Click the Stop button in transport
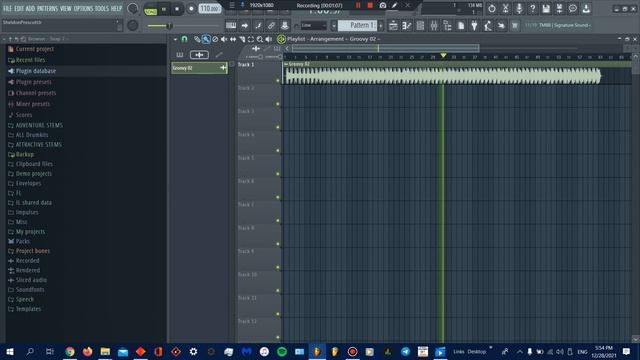This screenshot has height=360, width=640. (177, 9)
